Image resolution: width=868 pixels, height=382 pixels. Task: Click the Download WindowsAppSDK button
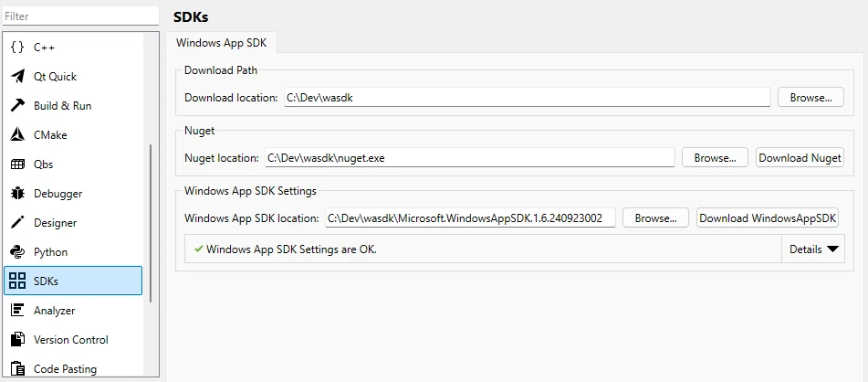pos(768,218)
